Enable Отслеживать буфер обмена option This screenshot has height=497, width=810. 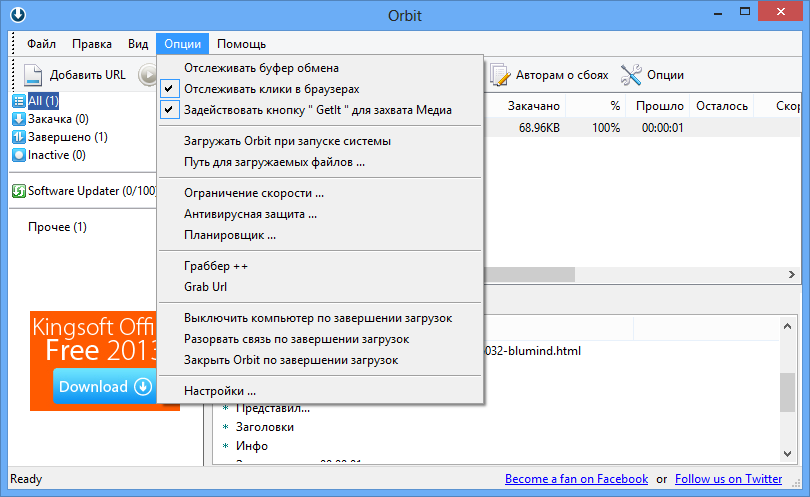[261, 68]
